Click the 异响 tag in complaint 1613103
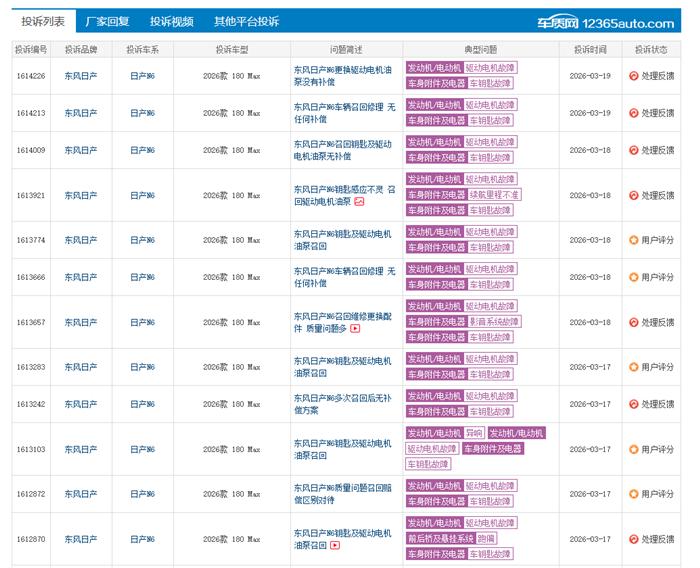Viewport: 700px width, 568px height. 473,433
